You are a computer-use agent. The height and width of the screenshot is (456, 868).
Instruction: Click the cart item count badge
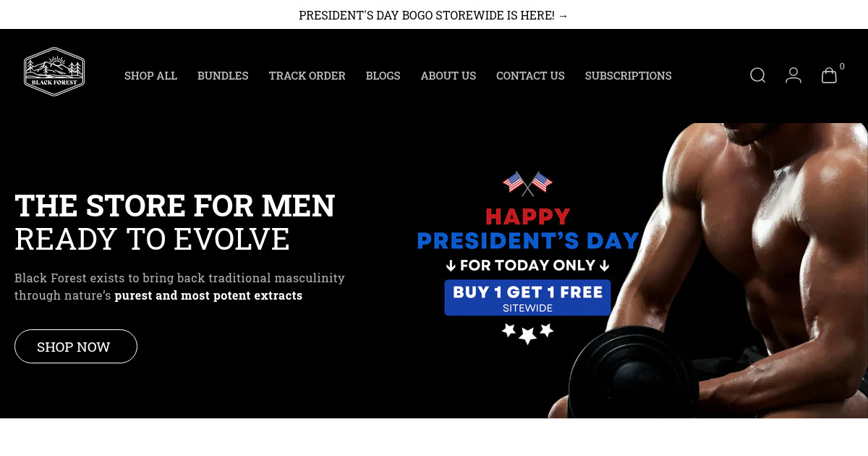[x=842, y=67]
